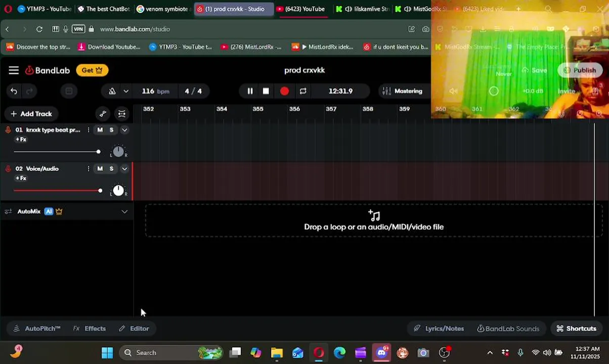609x364 pixels.
Task: Open metronome settings dropdown
Action: pos(126,91)
